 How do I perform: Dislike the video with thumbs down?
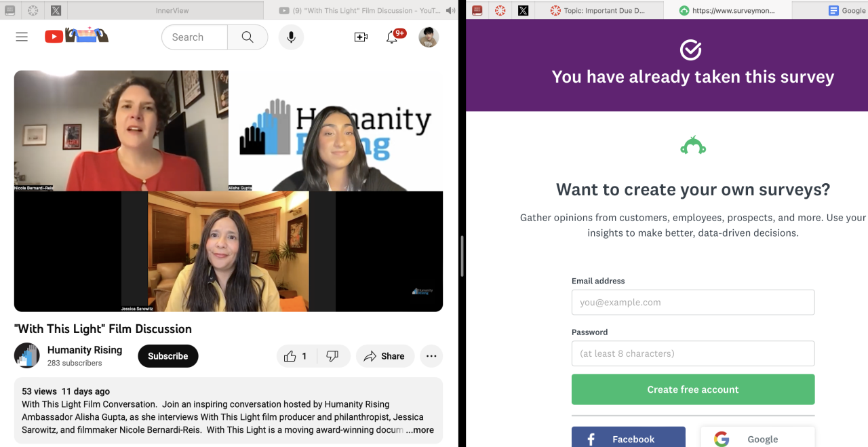[332, 356]
